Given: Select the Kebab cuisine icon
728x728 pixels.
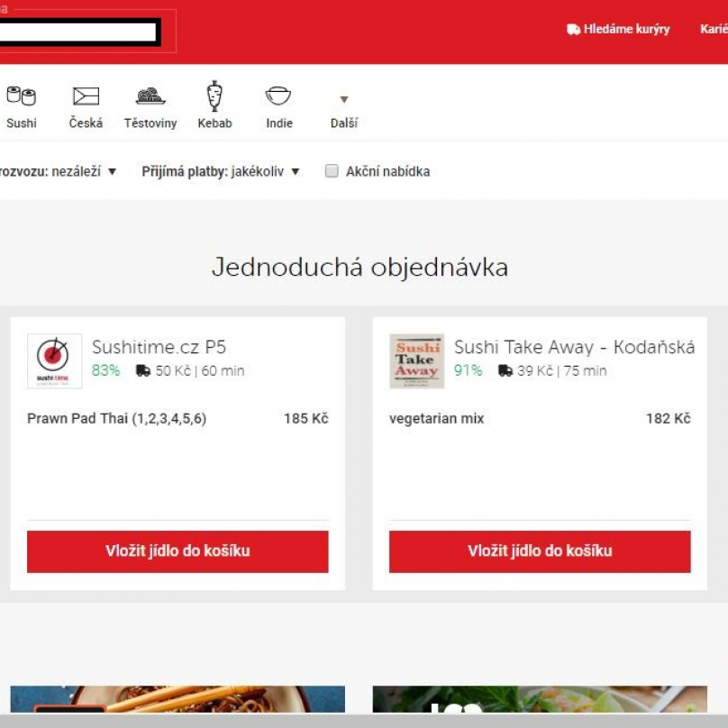Looking at the screenshot, I should (214, 96).
